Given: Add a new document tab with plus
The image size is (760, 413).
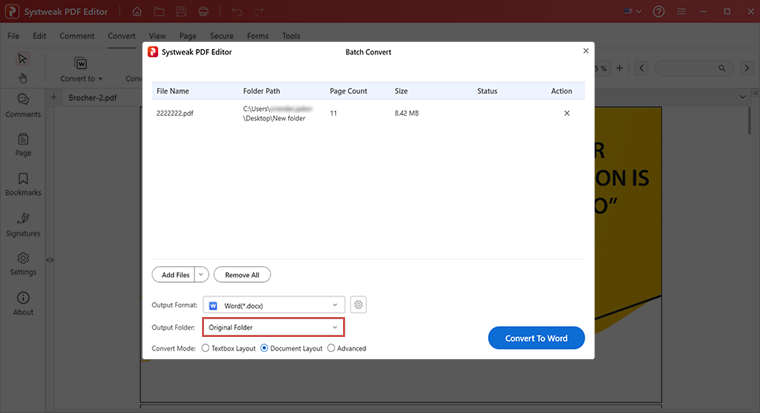Looking at the screenshot, I should 53,97.
